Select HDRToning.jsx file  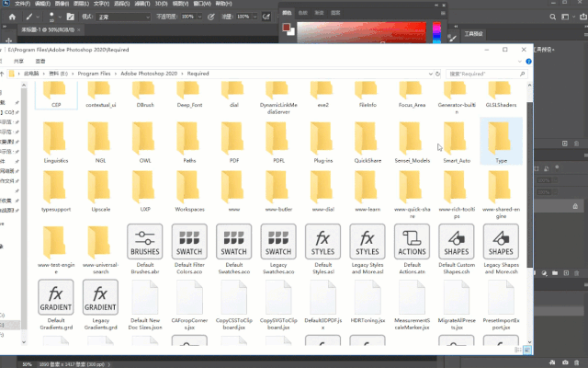[367, 303]
